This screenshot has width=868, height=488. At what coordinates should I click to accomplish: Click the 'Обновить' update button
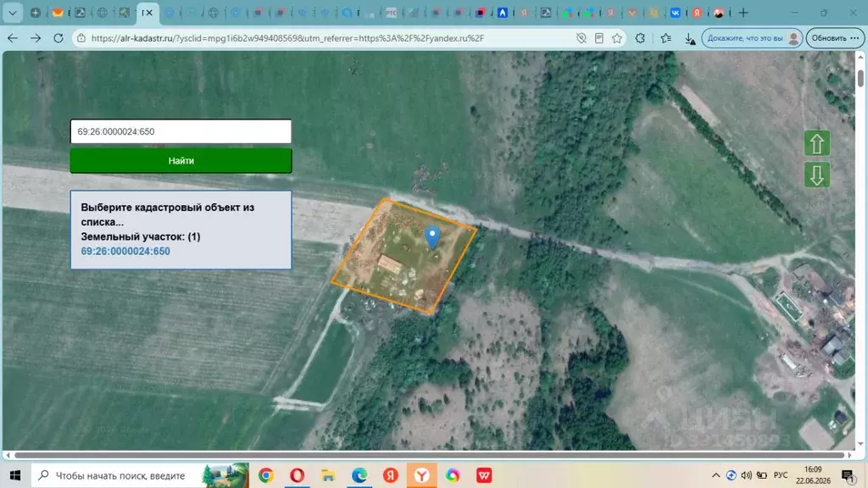tap(835, 38)
